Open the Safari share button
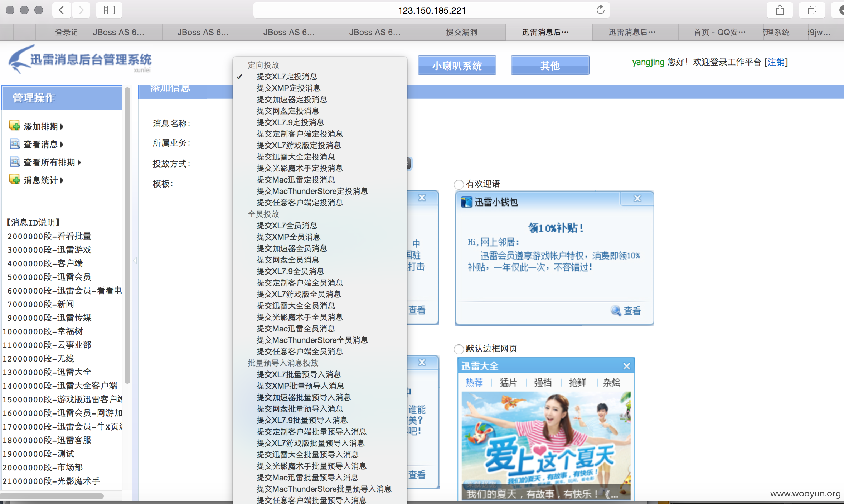The height and width of the screenshot is (504, 844). [780, 10]
